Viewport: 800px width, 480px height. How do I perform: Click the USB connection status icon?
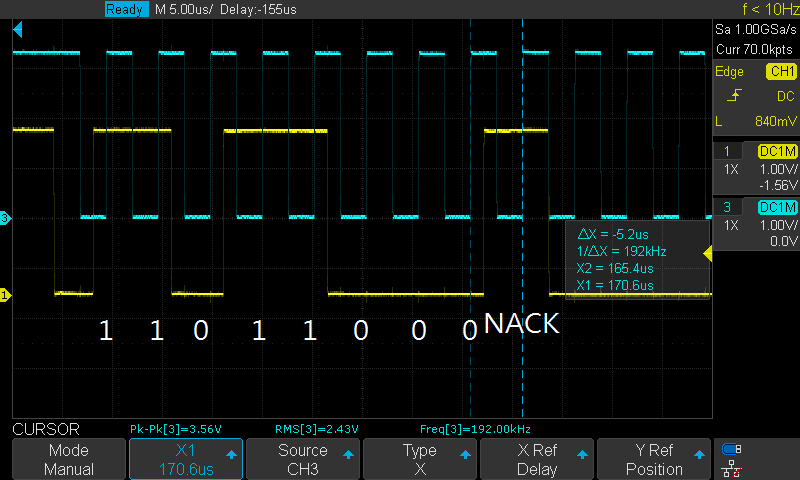pos(732,449)
